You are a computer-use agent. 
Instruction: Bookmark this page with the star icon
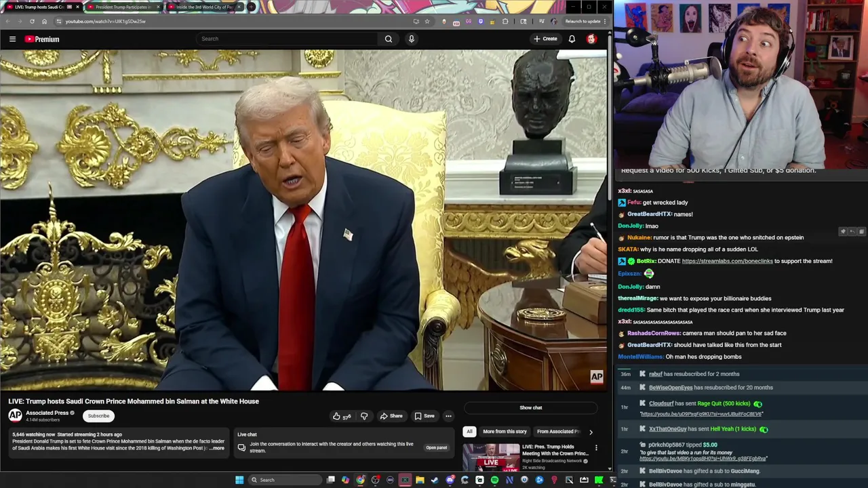click(x=427, y=21)
